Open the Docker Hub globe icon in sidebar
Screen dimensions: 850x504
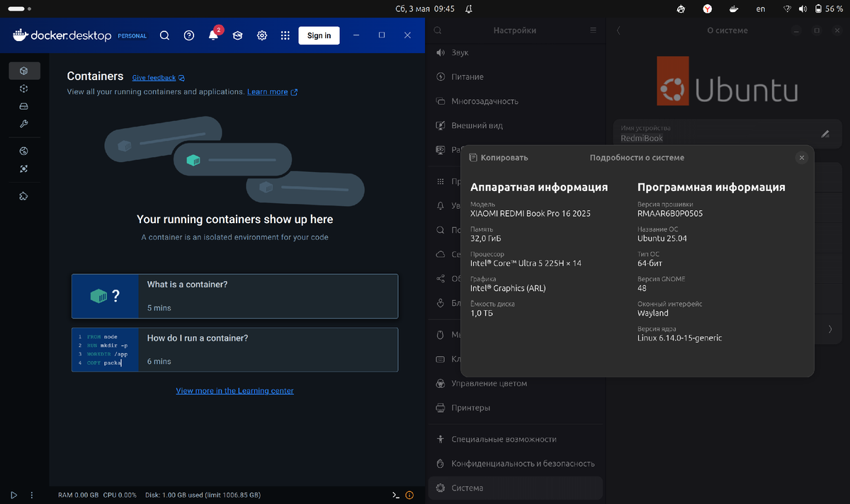click(x=24, y=151)
